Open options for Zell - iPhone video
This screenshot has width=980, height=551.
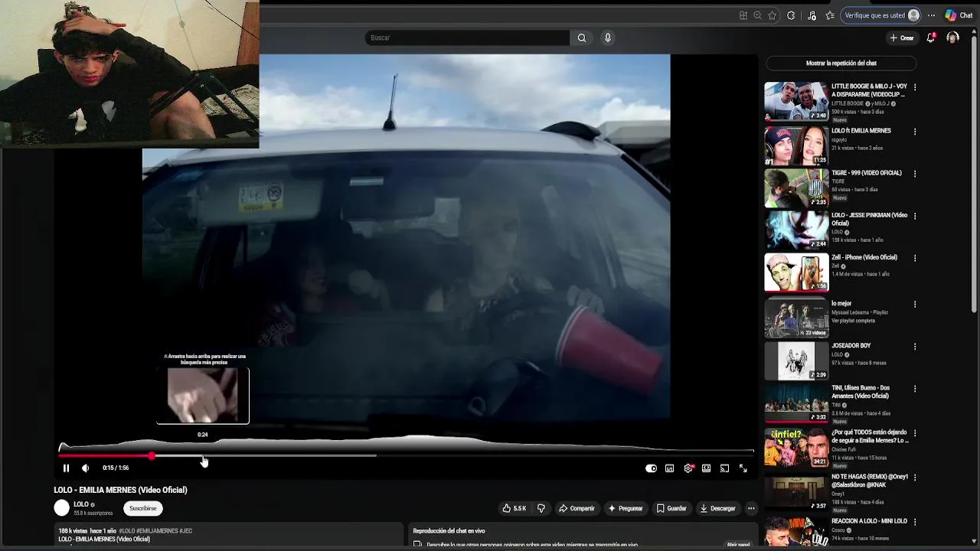click(914, 258)
